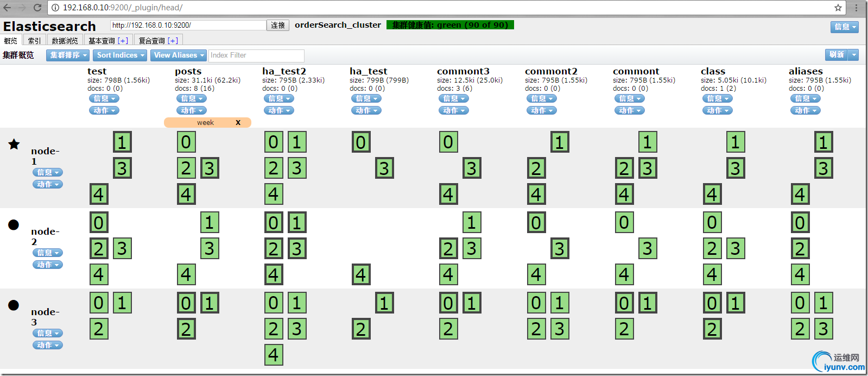Open 信息 dropdown for ha_test2 index
This screenshot has width=868, height=376.
[x=279, y=98]
